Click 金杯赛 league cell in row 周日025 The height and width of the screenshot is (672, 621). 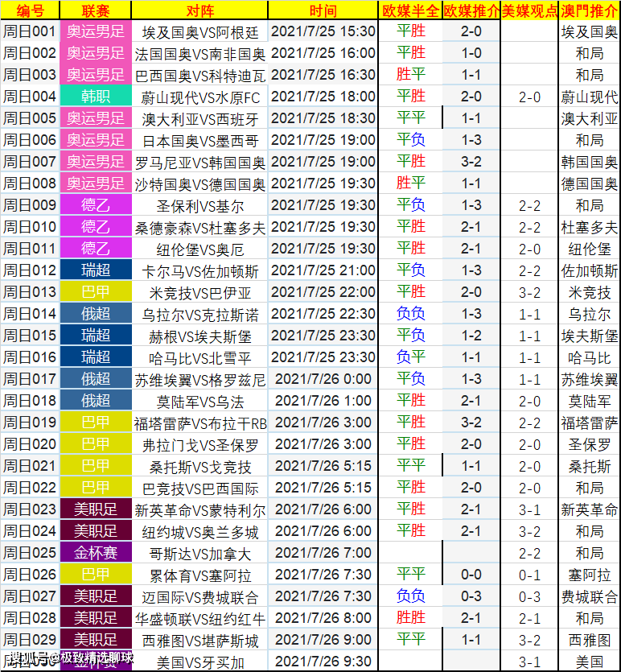pyautogui.click(x=96, y=552)
